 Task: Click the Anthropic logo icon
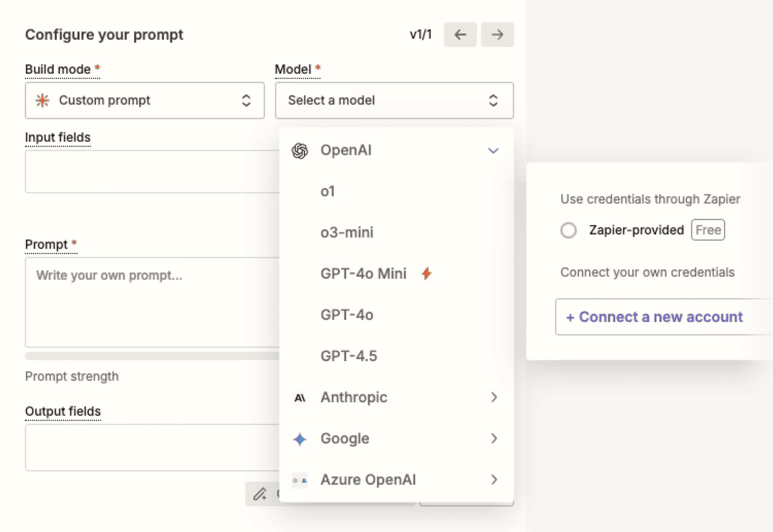tap(300, 398)
